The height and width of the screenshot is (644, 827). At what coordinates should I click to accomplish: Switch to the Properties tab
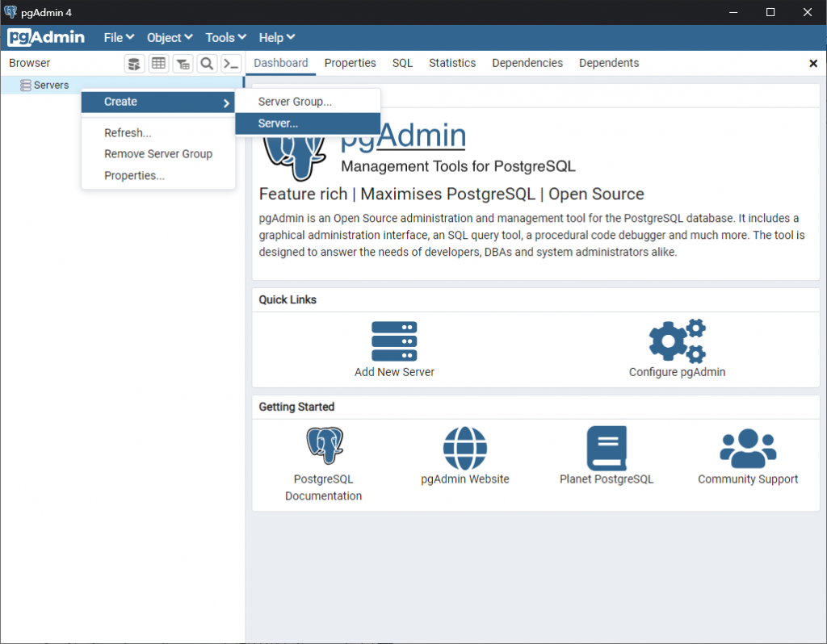[x=351, y=63]
